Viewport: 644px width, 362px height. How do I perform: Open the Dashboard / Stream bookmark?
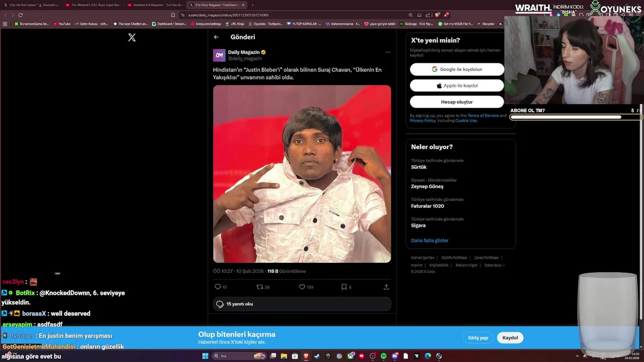click(169, 24)
